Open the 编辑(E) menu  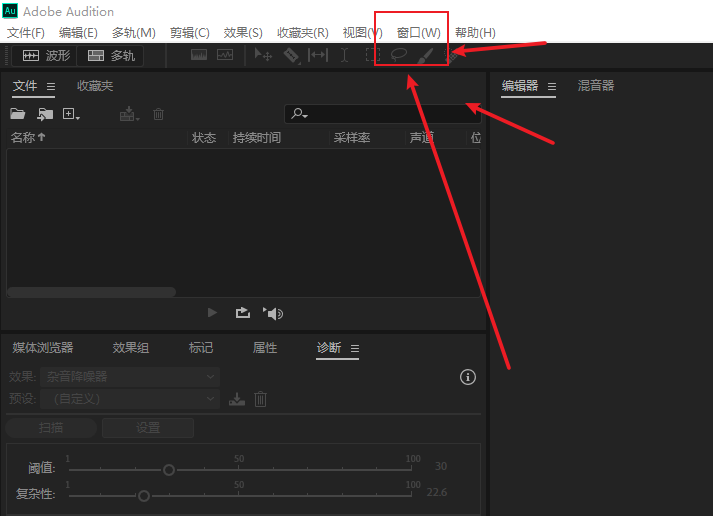tap(78, 33)
